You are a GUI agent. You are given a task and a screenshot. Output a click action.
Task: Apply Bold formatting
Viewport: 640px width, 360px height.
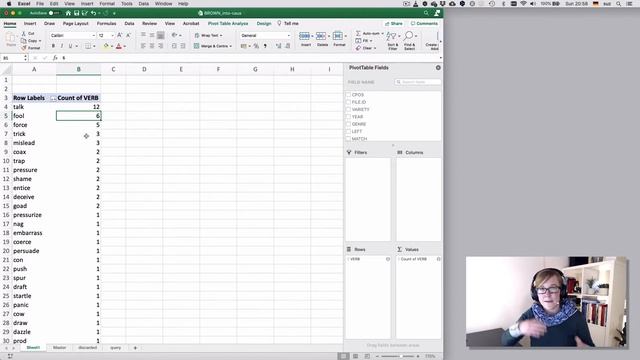53,46
